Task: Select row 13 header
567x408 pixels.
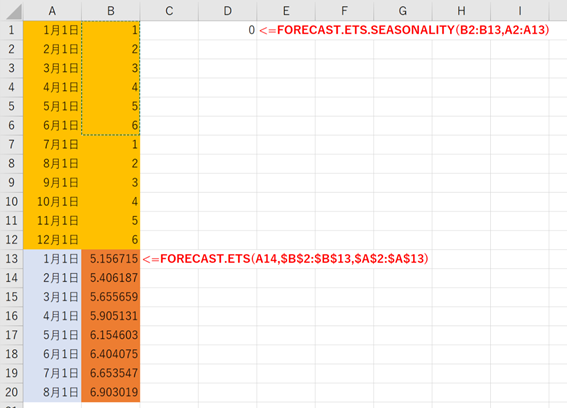Action: pyautogui.click(x=12, y=259)
